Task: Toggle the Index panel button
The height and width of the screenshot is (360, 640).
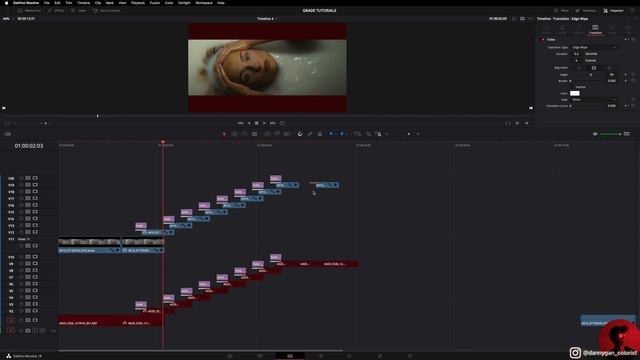Action: (x=79, y=11)
